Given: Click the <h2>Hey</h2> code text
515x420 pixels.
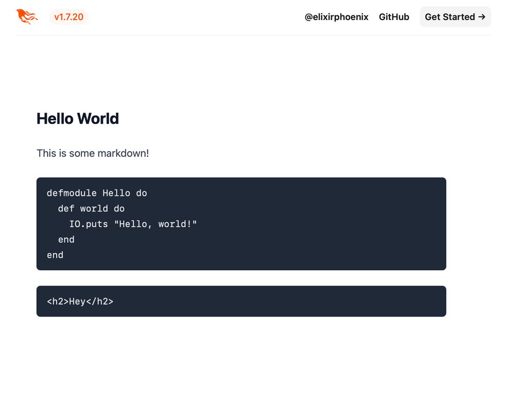Looking at the screenshot, I should [x=80, y=302].
